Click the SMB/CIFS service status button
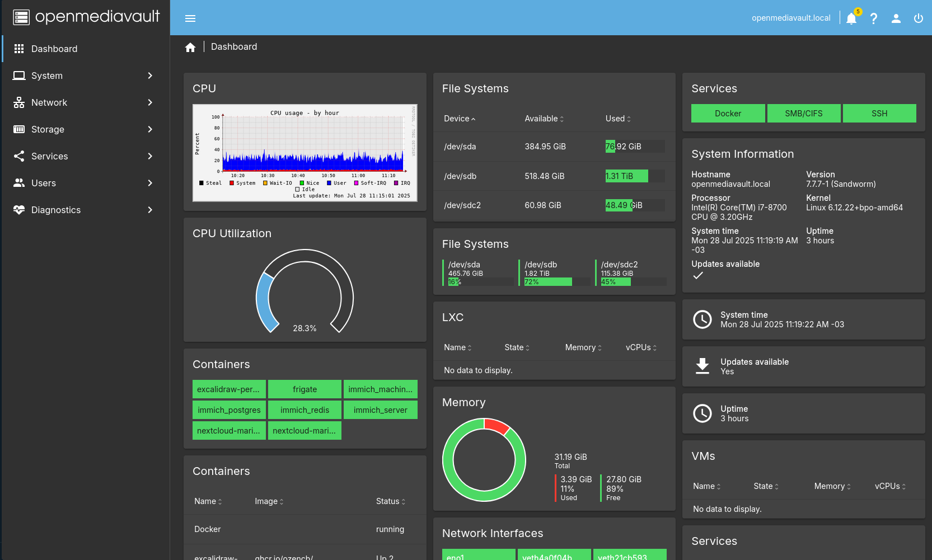Screen dimensions: 932x560 (804, 113)
